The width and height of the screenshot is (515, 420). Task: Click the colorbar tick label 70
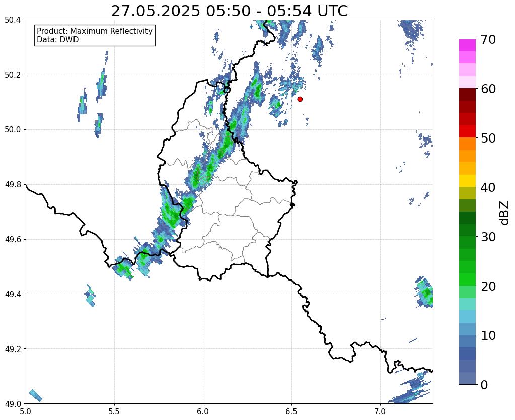[x=488, y=39]
